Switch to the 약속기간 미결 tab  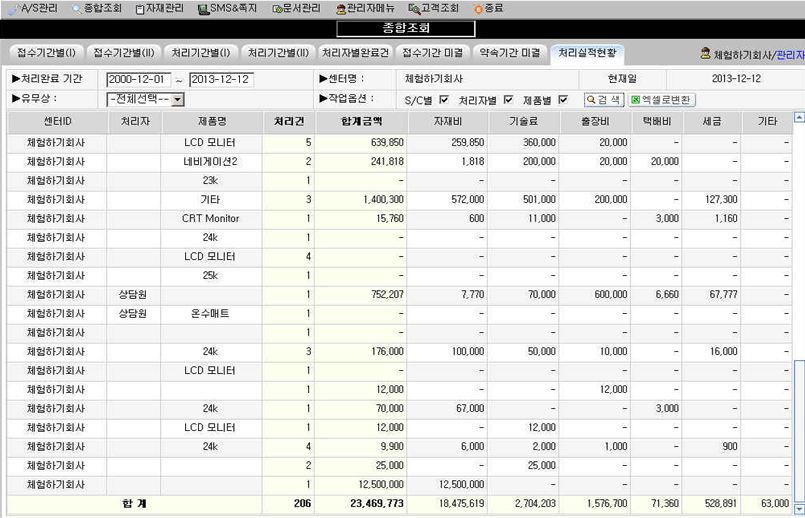(509, 52)
